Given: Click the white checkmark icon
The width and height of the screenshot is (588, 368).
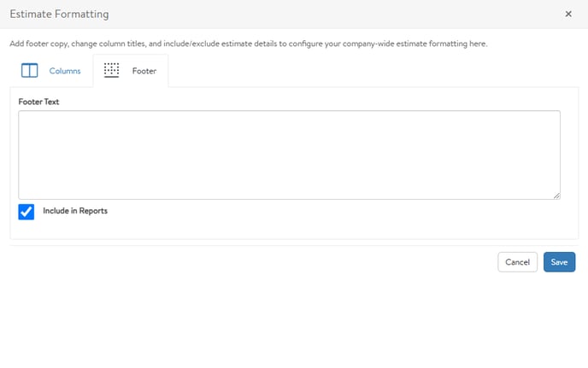Looking at the screenshot, I should click(x=26, y=212).
